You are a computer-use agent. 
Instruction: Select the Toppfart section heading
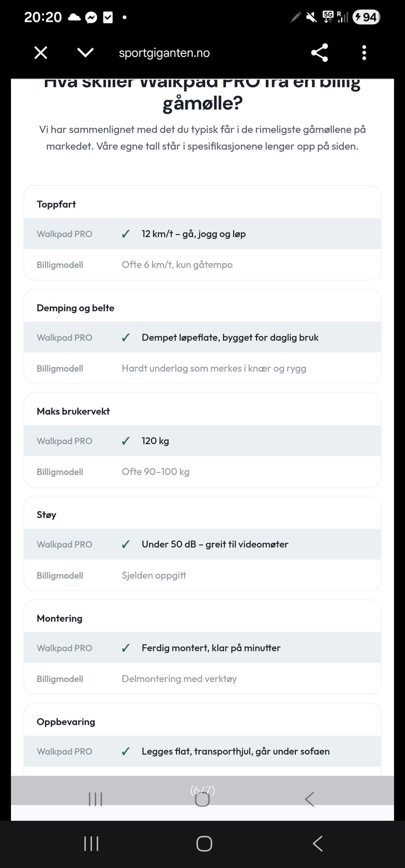click(56, 204)
